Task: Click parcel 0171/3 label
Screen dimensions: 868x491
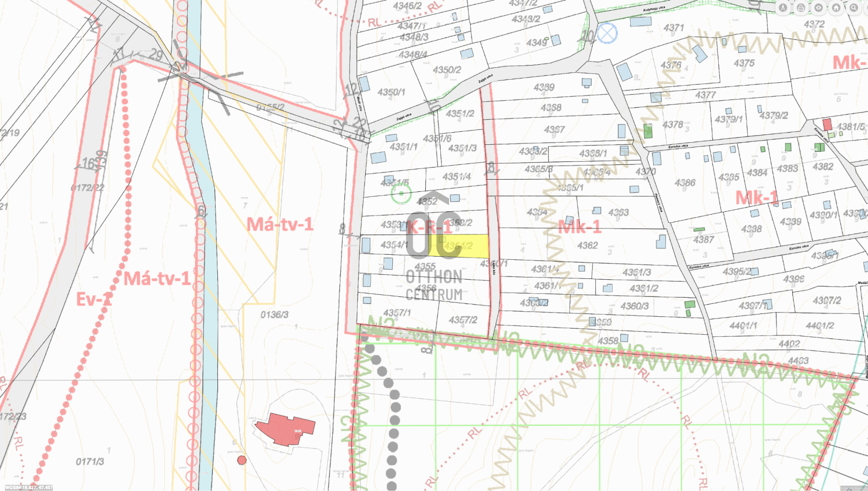Action: click(90, 461)
